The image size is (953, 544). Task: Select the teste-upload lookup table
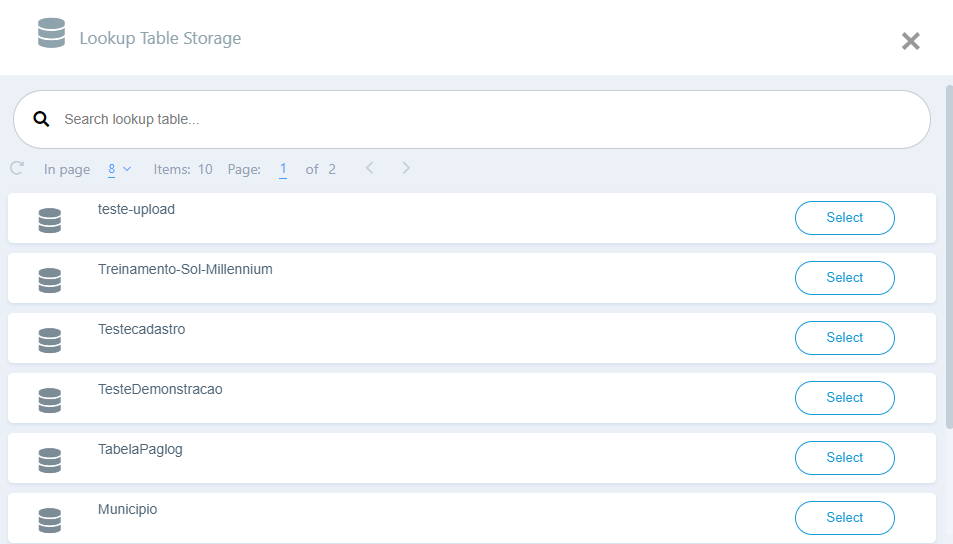click(x=844, y=218)
